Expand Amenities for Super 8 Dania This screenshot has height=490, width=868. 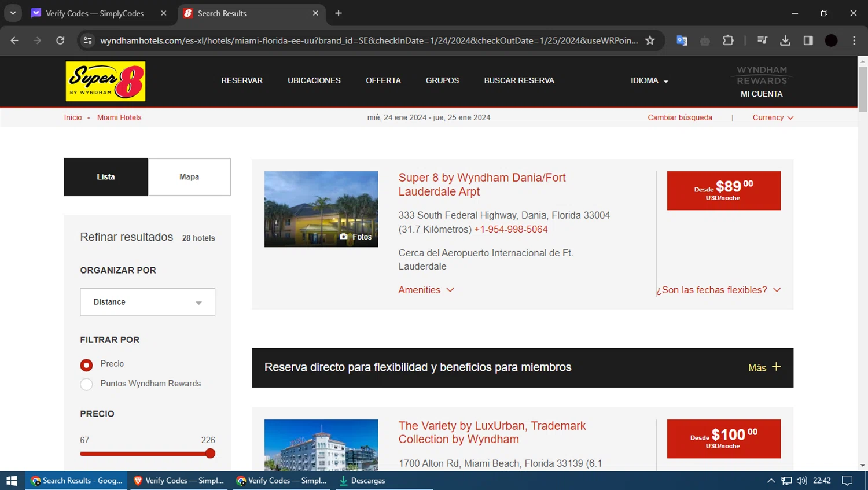[426, 290]
